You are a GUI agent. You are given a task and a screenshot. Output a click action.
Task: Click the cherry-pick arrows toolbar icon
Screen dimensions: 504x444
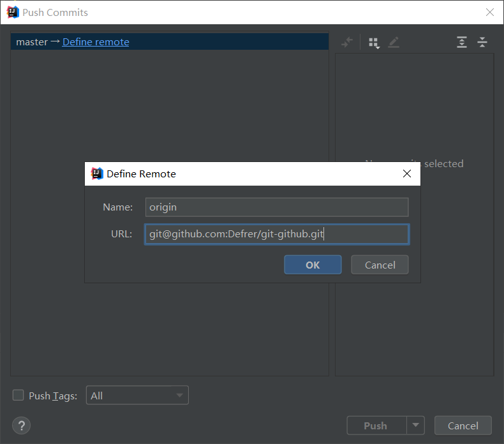coord(347,43)
